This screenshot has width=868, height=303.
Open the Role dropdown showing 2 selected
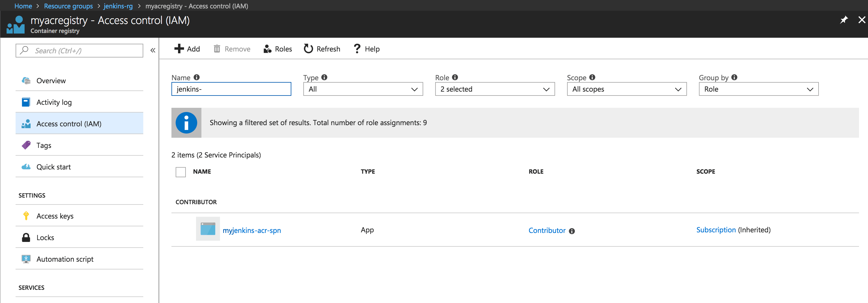click(495, 89)
